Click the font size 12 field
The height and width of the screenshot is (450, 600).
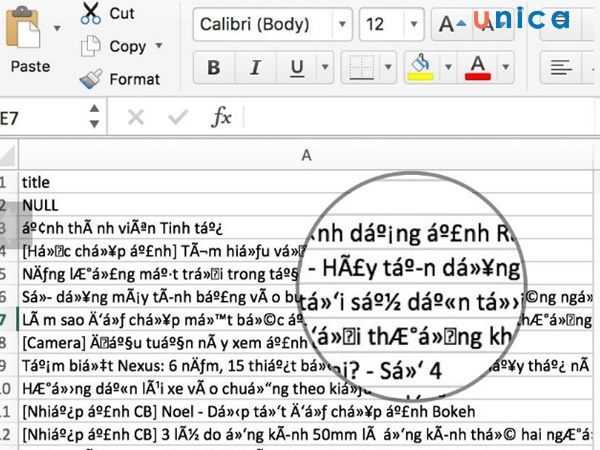[382, 24]
